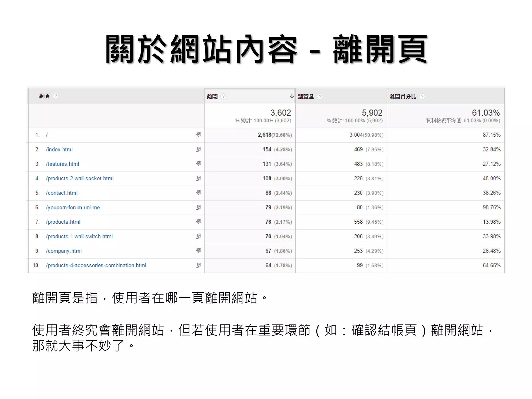Click exits value 154 (4.28%)
Viewport: 532px width, 399px height.
[x=277, y=149]
